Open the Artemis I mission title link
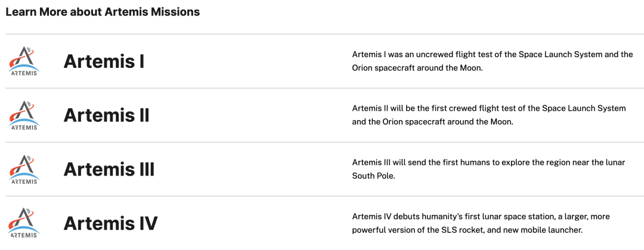Screen dimensions: 644x250 point(104,61)
